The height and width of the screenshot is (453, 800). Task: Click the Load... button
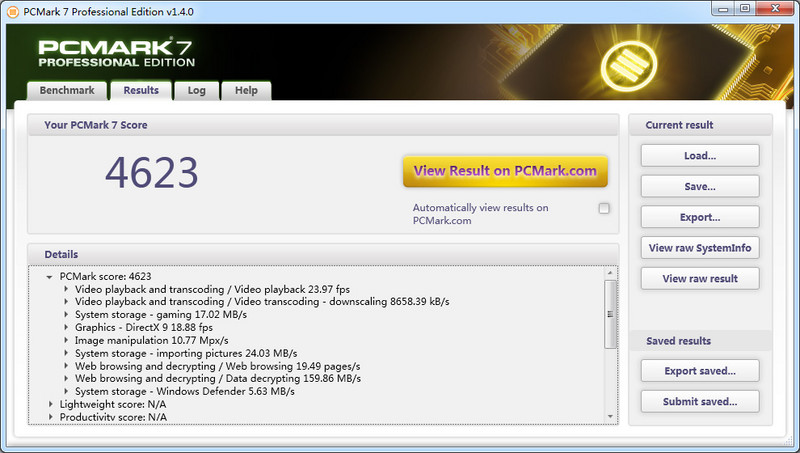pos(700,156)
